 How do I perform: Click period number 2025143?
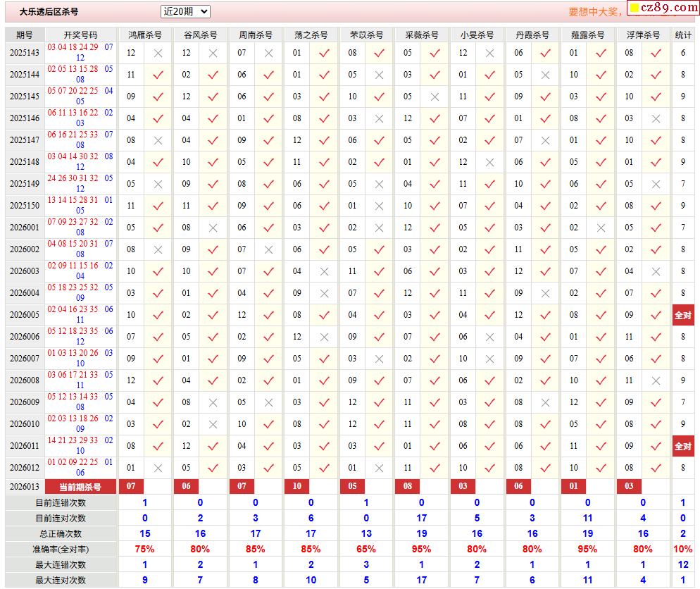[25, 53]
